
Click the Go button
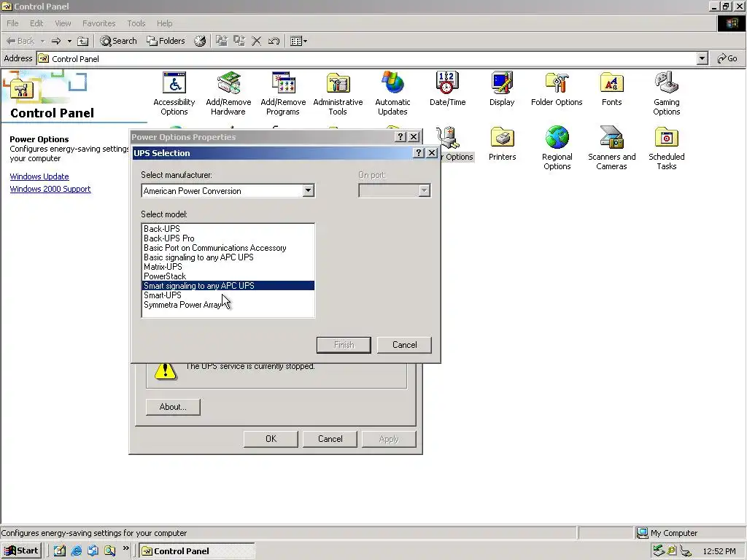[727, 58]
